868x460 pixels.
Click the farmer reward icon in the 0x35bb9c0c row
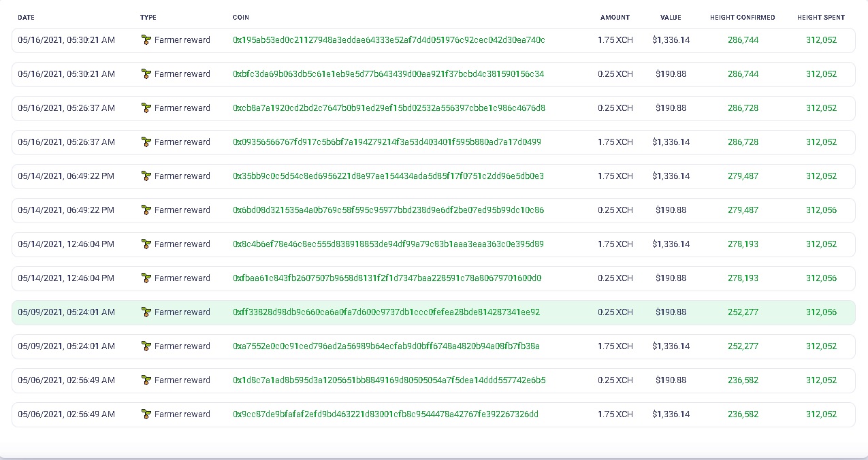click(x=146, y=176)
